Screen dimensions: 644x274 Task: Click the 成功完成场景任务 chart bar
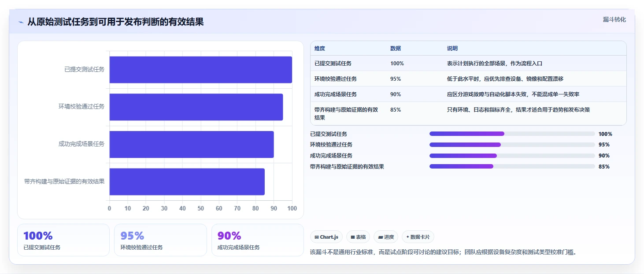tap(192, 144)
